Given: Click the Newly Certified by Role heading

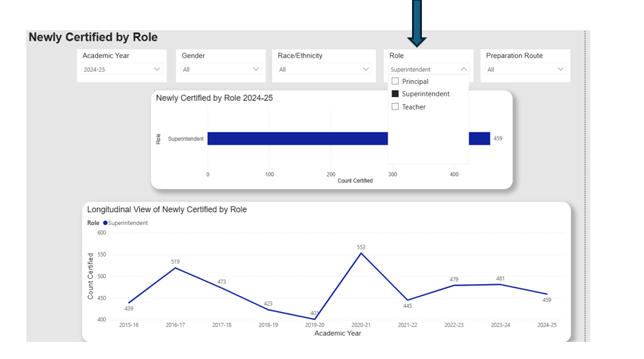Looking at the screenshot, I should tap(93, 37).
